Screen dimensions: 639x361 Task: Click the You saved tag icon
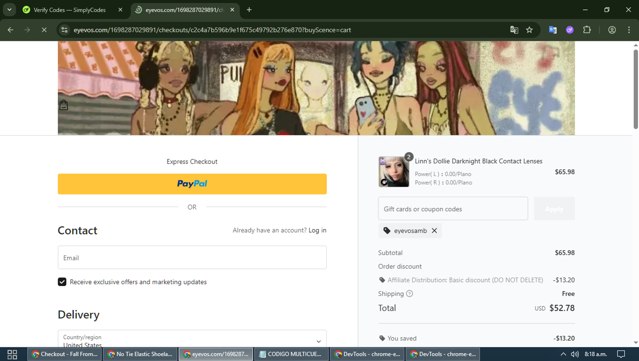[382, 338]
